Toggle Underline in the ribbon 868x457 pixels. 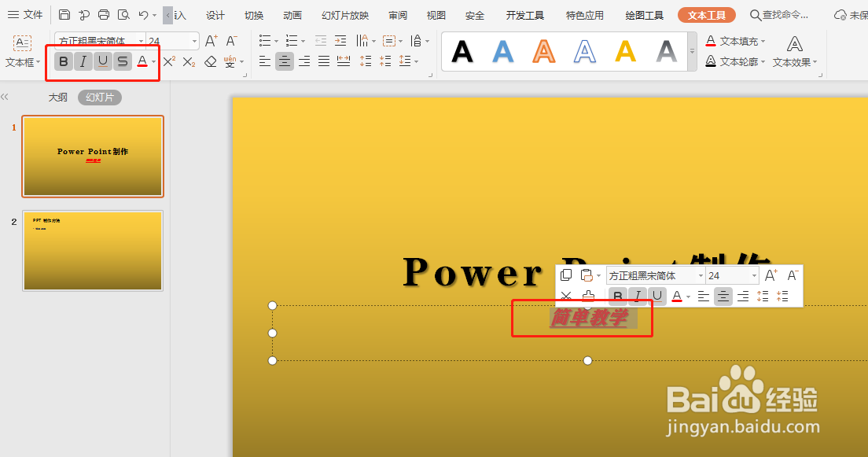tap(103, 61)
